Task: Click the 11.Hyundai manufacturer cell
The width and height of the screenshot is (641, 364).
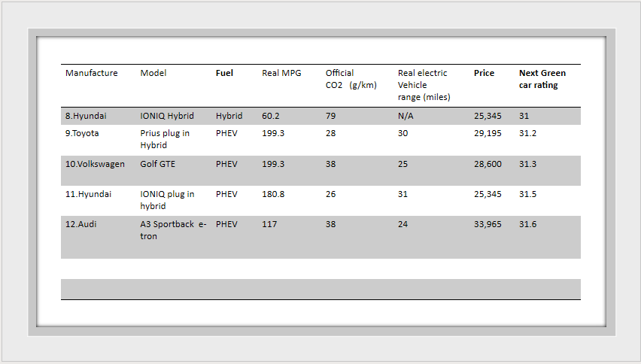Action: 88,194
